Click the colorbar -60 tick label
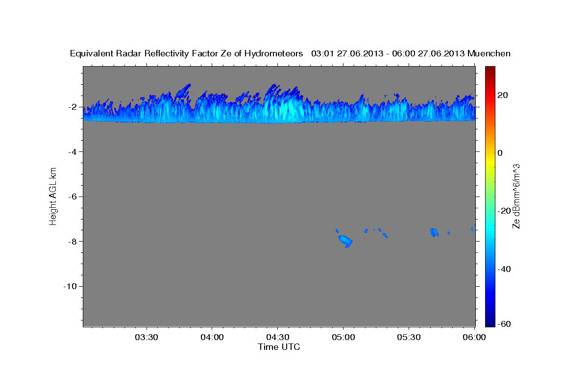Screen dimensions: 588x392 (x=504, y=324)
